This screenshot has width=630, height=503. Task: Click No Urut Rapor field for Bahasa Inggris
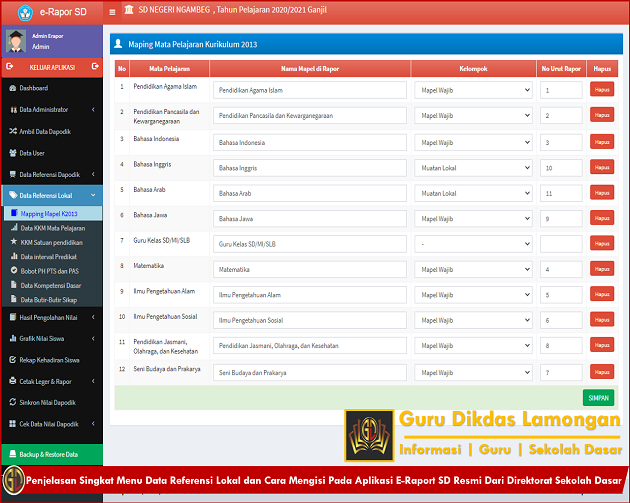click(x=561, y=168)
